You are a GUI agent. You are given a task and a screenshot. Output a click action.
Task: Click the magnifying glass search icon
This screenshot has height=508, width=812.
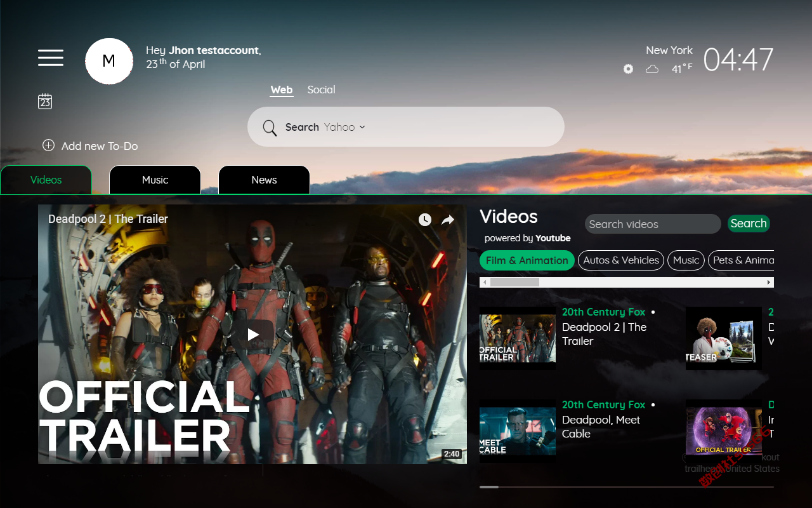click(270, 128)
